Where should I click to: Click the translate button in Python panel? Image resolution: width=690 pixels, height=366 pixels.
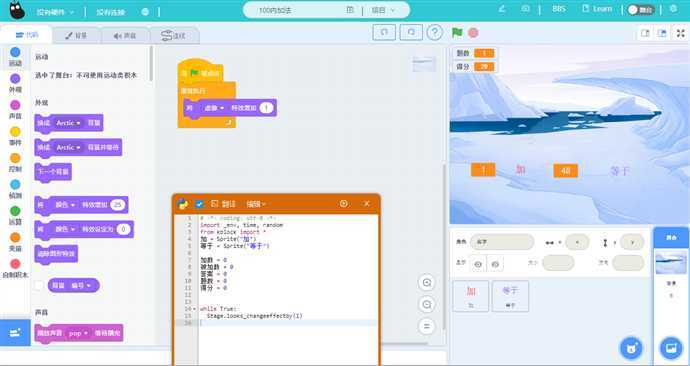point(224,204)
